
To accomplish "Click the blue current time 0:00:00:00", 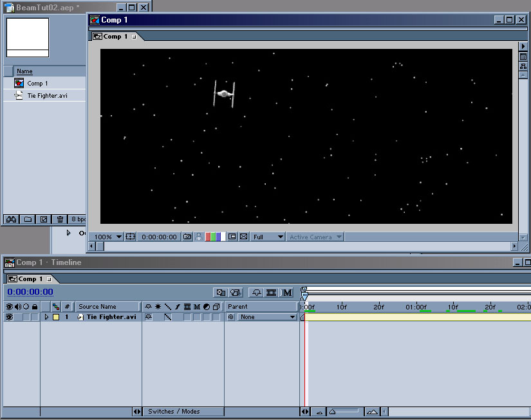I will 30,292.
